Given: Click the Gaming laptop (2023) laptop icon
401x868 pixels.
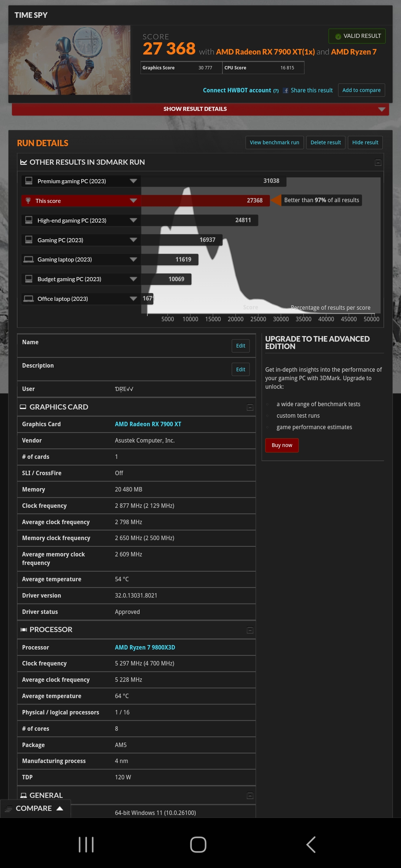Looking at the screenshot, I should tap(29, 259).
